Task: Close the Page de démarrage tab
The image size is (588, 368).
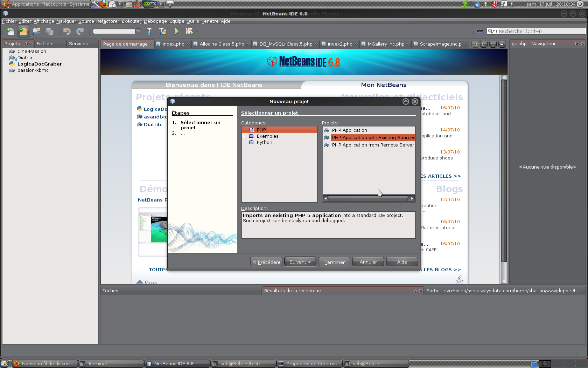Action: pyautogui.click(x=151, y=44)
